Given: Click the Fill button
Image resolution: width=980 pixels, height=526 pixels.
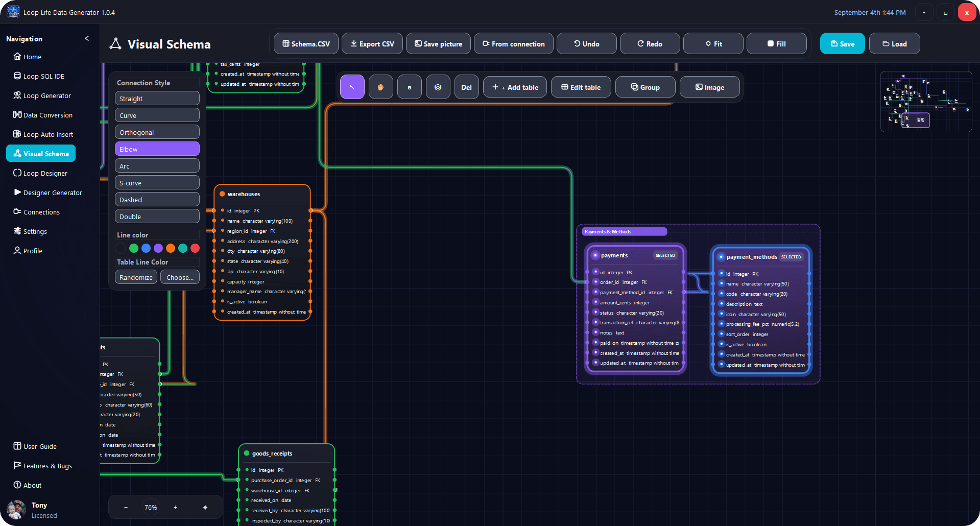Looking at the screenshot, I should 776,43.
